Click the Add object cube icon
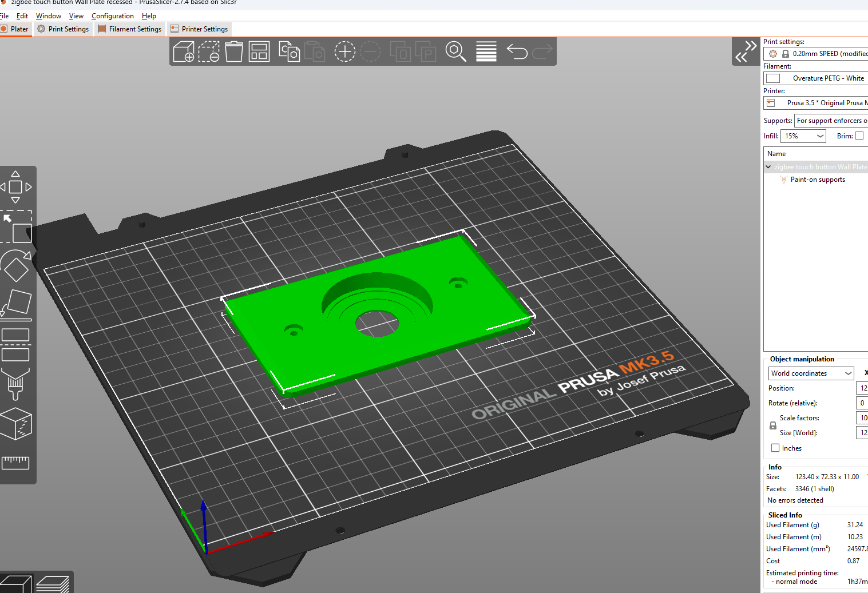This screenshot has width=868, height=593. coord(184,52)
